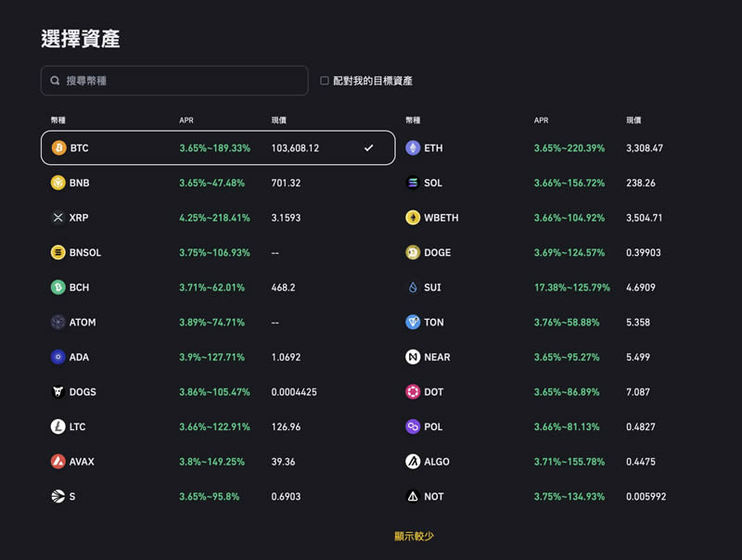Click the magnifier search icon
The image size is (742, 560).
click(56, 81)
